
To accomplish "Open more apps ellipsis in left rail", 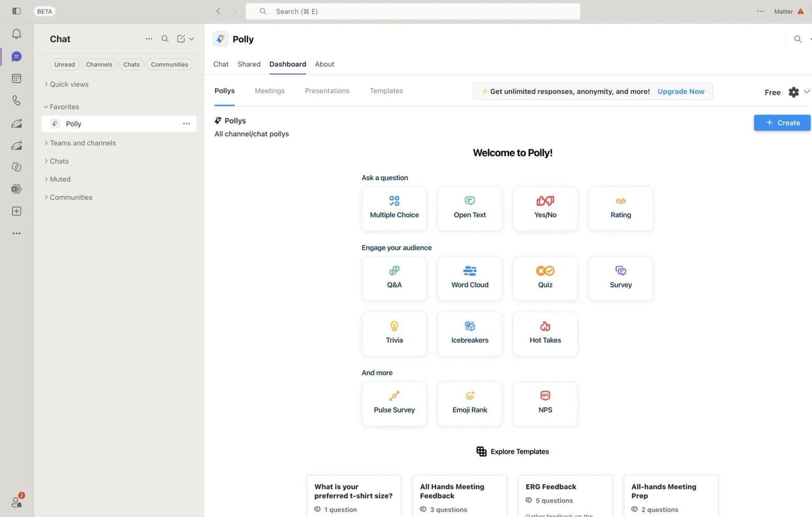I will click(x=17, y=233).
